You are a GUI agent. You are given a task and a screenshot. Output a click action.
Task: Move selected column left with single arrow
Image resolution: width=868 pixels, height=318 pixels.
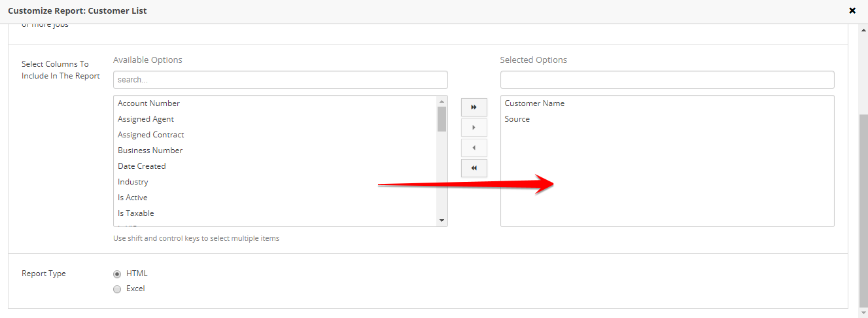click(x=474, y=148)
